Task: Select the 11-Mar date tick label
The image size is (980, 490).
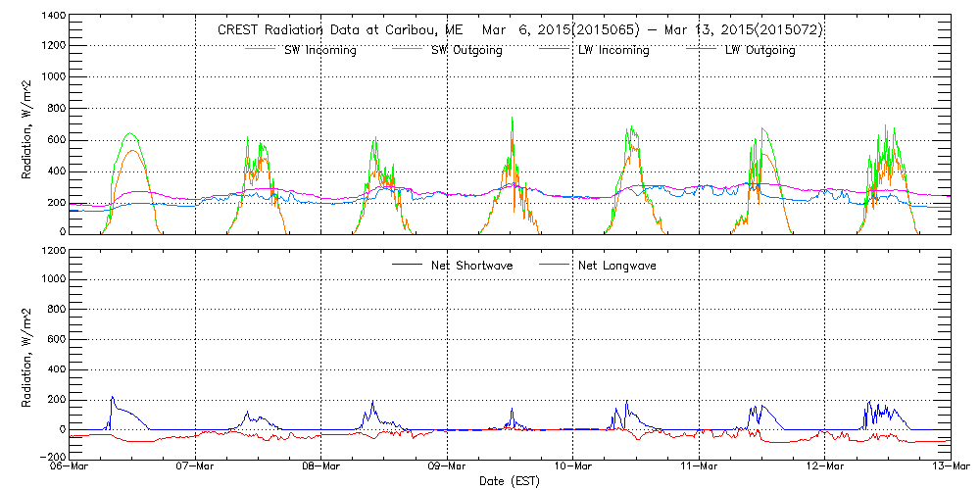Action: pos(699,467)
